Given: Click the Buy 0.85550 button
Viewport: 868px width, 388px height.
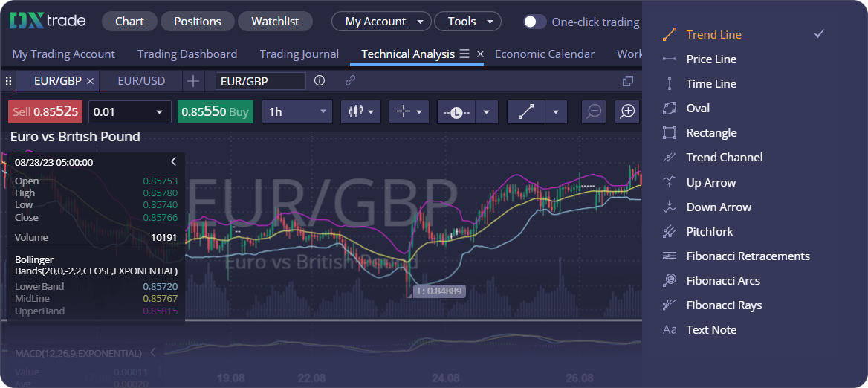Looking at the screenshot, I should [x=216, y=111].
